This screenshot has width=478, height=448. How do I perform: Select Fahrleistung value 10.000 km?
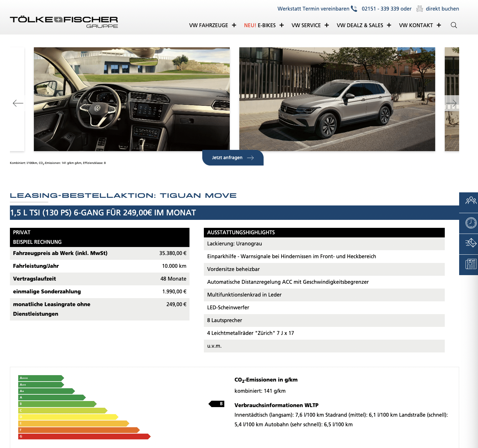(174, 266)
